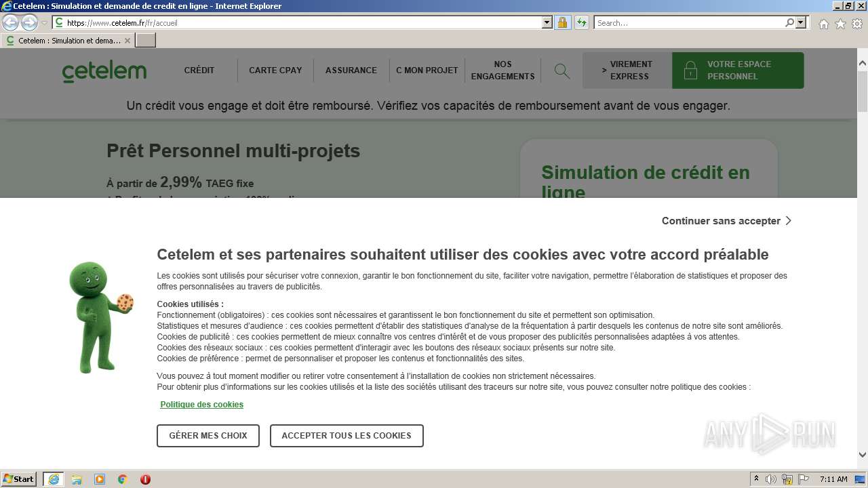Click the site search magnifier icon

tap(561, 70)
